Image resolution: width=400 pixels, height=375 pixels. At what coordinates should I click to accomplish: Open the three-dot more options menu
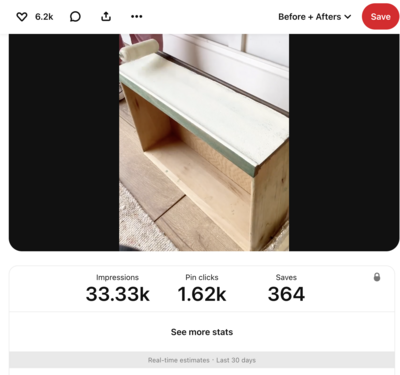(137, 16)
